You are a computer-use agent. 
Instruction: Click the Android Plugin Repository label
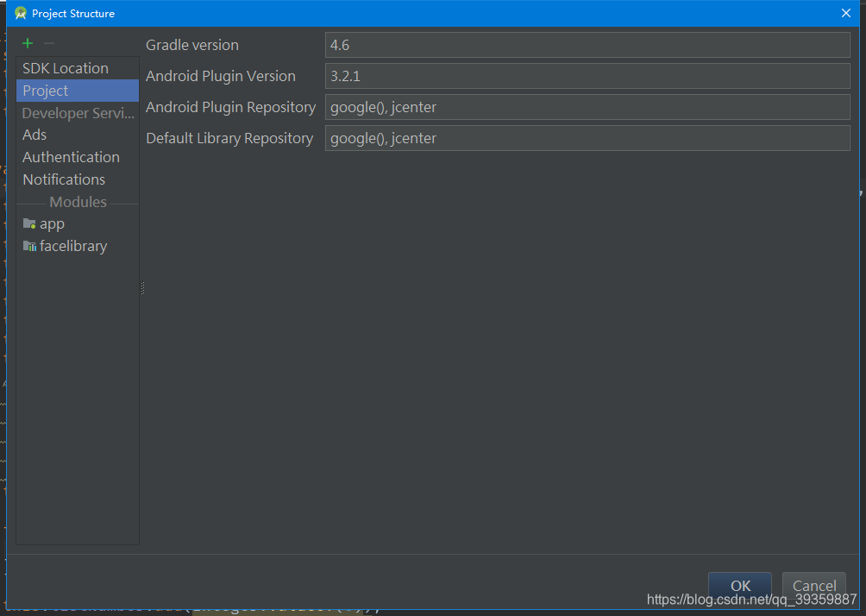230,107
